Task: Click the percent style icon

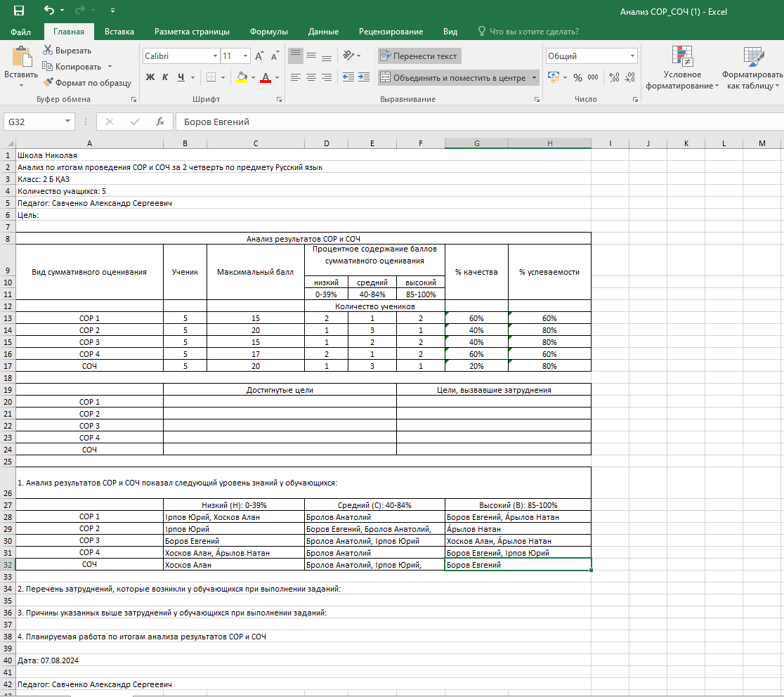Action: (x=577, y=77)
